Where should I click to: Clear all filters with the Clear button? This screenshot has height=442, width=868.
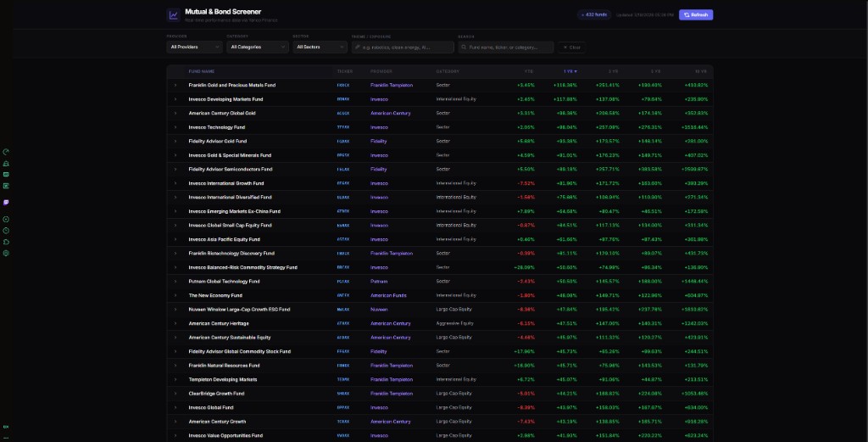pos(572,47)
